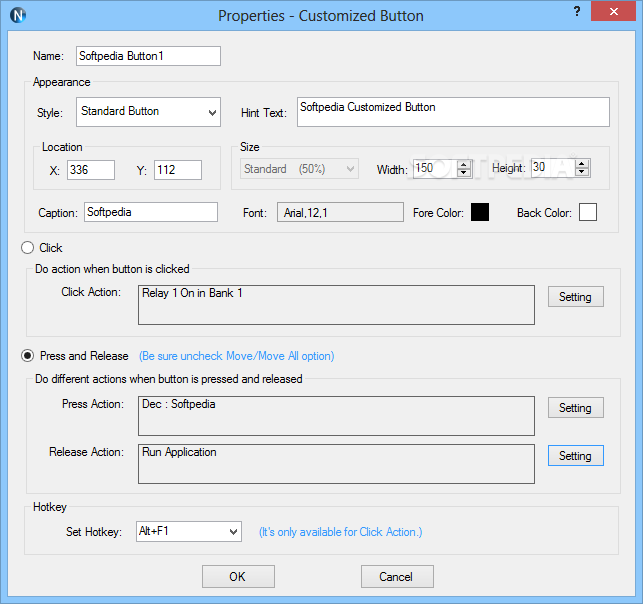Image resolution: width=643 pixels, height=604 pixels.
Task: Click the 'Do action when button is clicked' label
Action: (112, 269)
